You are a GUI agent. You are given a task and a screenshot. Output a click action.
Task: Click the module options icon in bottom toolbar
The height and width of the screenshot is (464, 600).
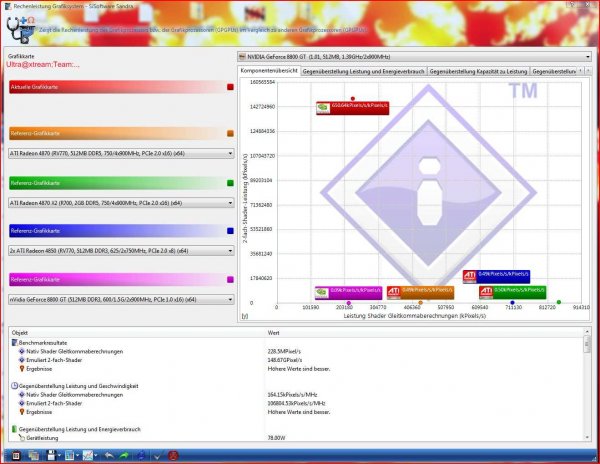(16, 455)
